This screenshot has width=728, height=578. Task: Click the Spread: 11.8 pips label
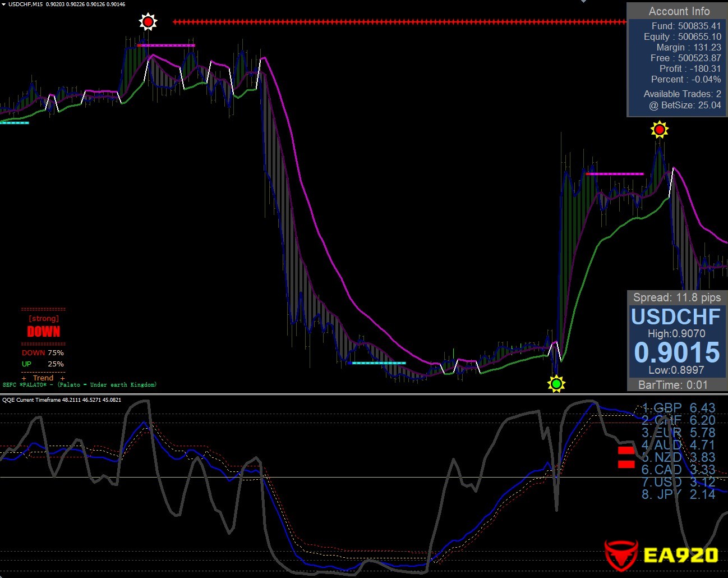tap(676, 297)
